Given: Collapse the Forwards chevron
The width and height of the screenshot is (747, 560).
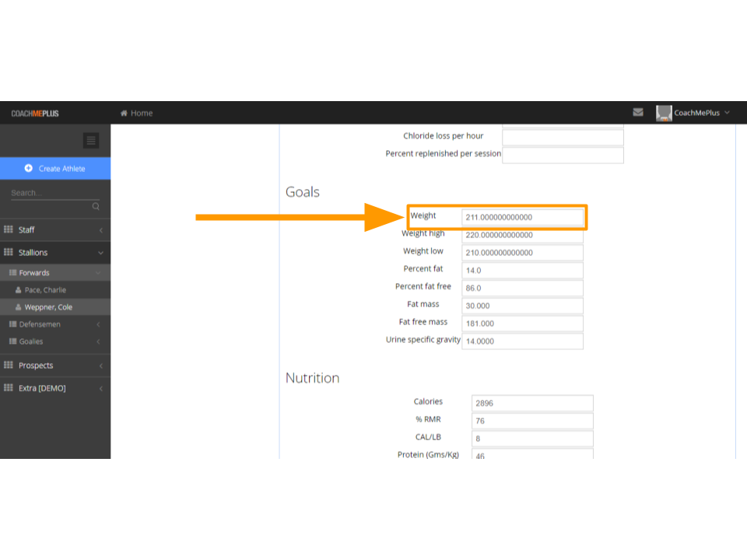Looking at the screenshot, I should coord(98,273).
